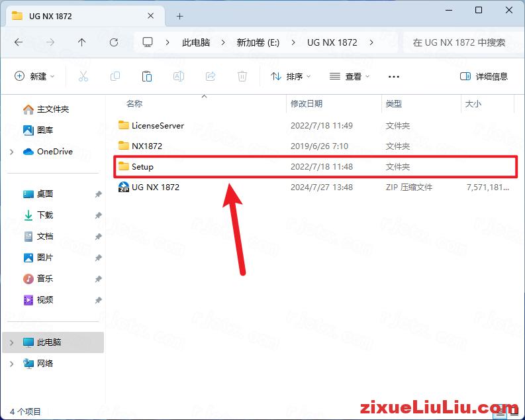Go up one folder level
The width and height of the screenshot is (525, 420).
click(x=81, y=42)
